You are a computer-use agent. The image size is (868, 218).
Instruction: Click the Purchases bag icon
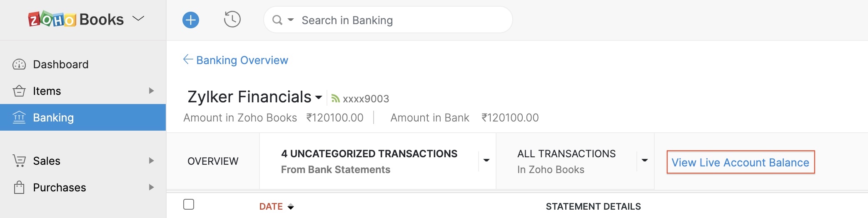coord(19,188)
